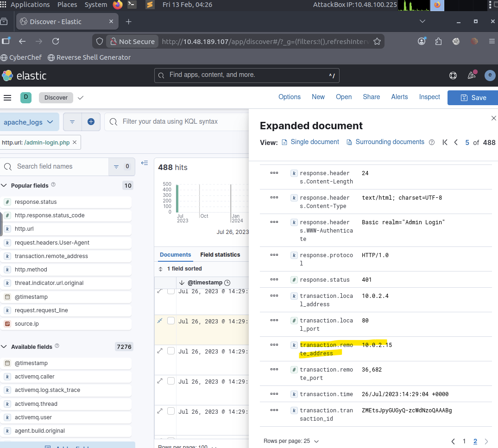498x448 pixels.
Task: Click the add filter plus icon
Action: pyautogui.click(x=91, y=122)
